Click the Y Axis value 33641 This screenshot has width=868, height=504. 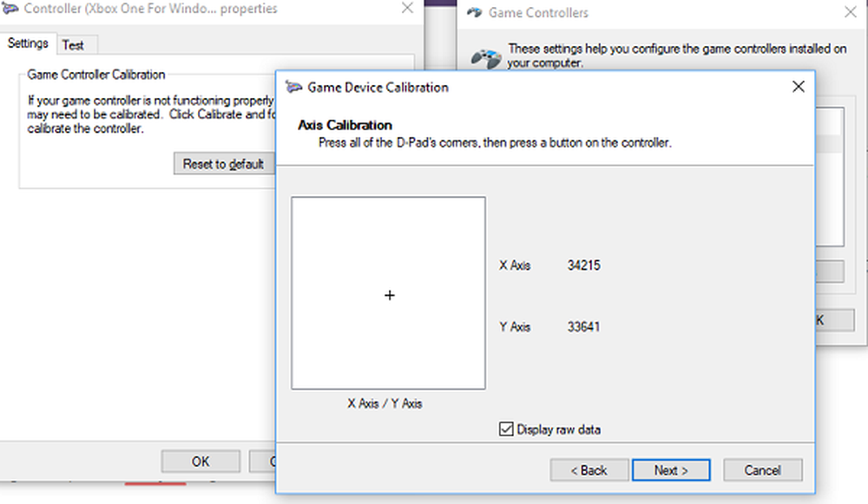pos(583,327)
